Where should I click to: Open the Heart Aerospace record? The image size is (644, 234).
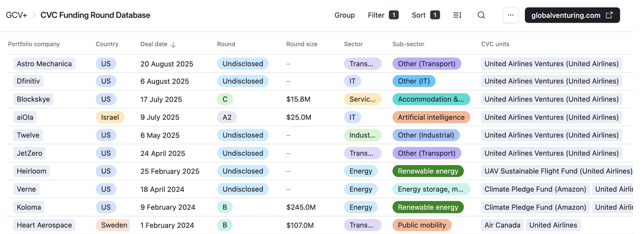(44, 225)
